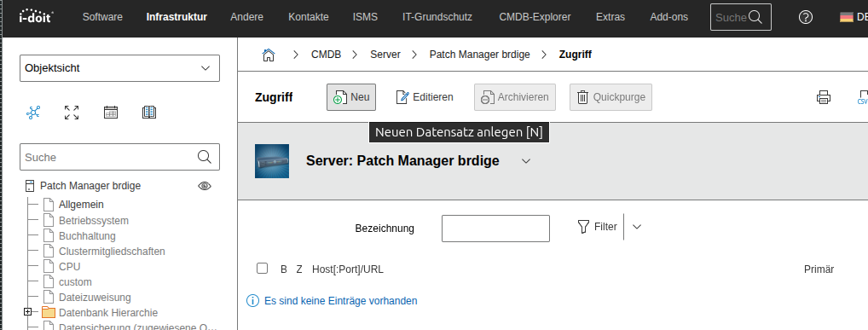
Task: Open the Add-ons menu
Action: tap(668, 17)
